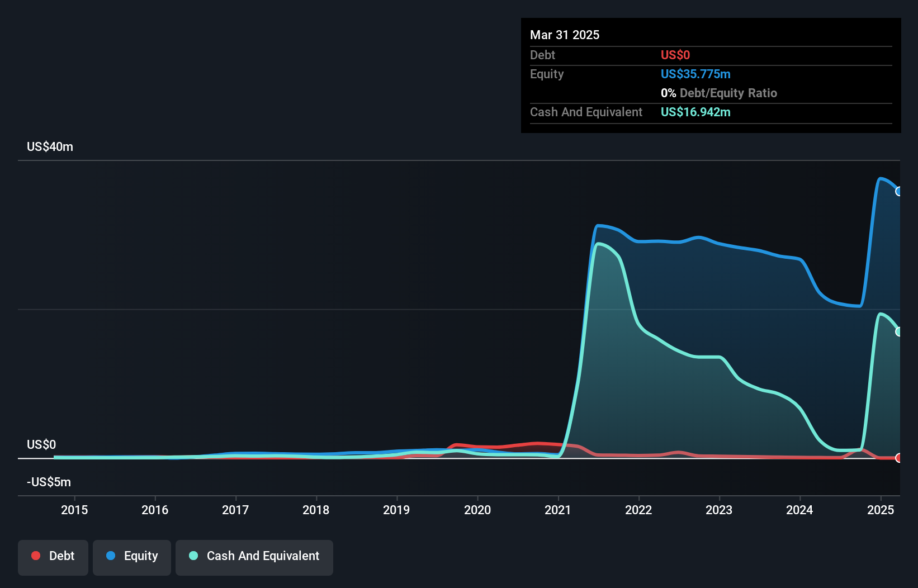Click the 2024 x-axis label

tap(799, 510)
